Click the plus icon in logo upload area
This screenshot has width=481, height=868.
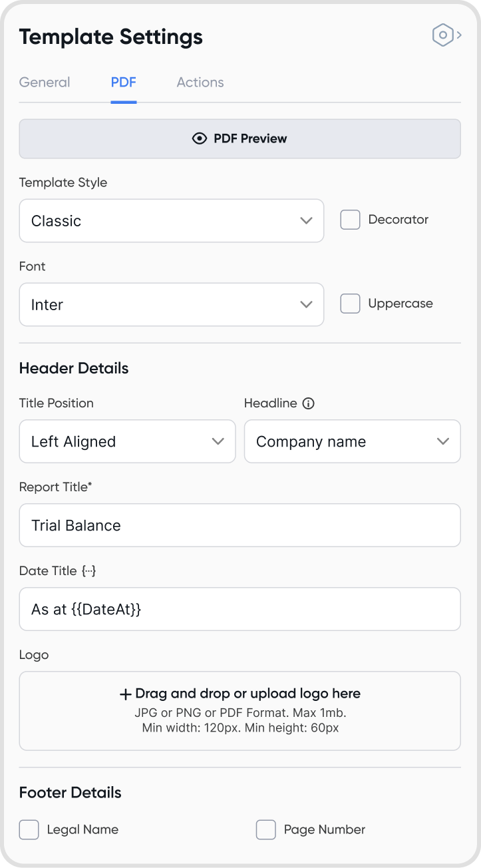(125, 694)
